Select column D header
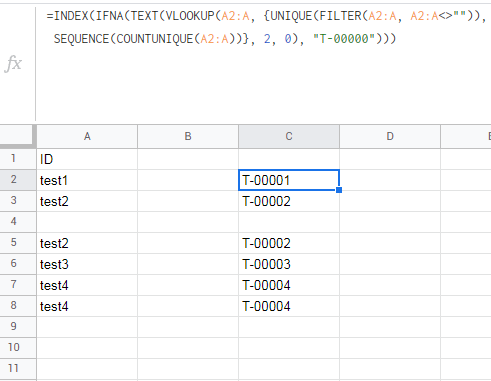The image size is (491, 381). (390, 136)
